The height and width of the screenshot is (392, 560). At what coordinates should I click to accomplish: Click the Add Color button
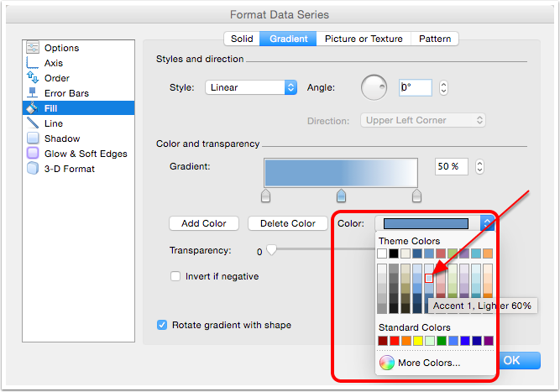click(x=204, y=223)
